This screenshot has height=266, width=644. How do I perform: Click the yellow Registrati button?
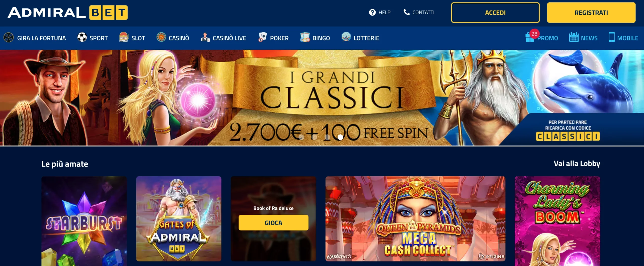tap(591, 13)
